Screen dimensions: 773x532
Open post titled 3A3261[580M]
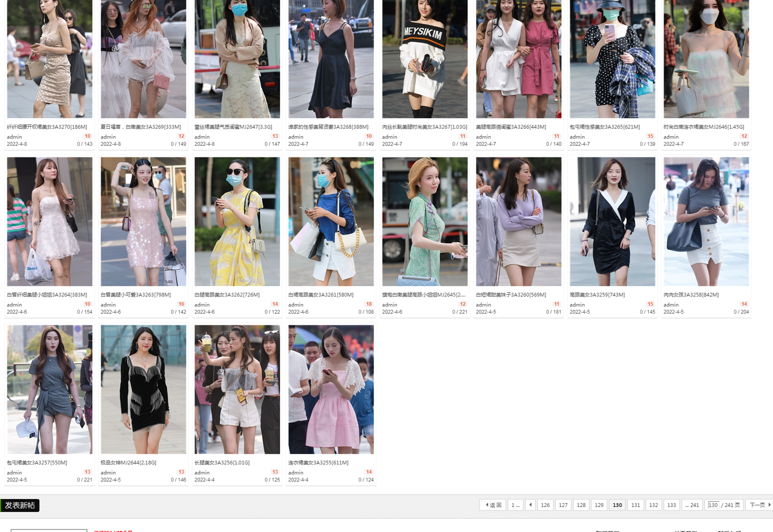coord(321,295)
